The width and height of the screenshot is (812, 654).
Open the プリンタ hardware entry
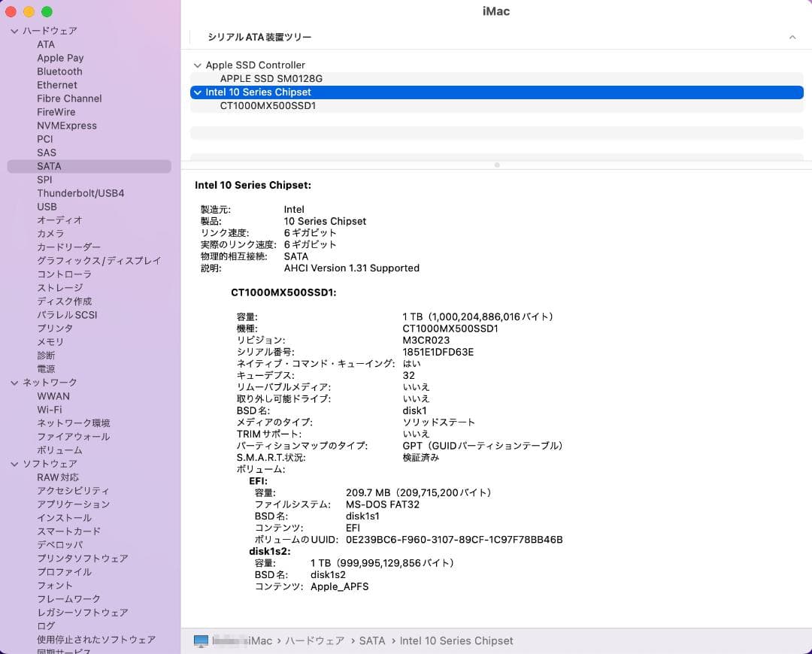[x=55, y=329]
